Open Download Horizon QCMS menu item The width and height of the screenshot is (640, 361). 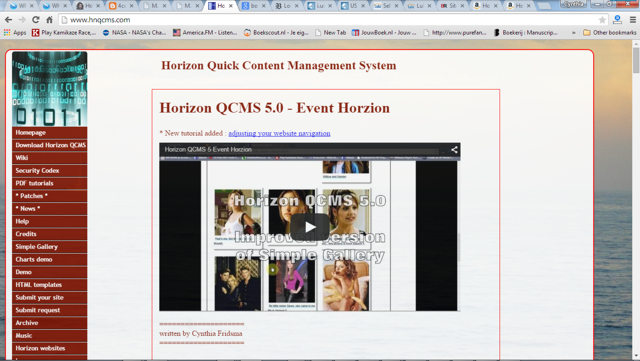(x=49, y=145)
